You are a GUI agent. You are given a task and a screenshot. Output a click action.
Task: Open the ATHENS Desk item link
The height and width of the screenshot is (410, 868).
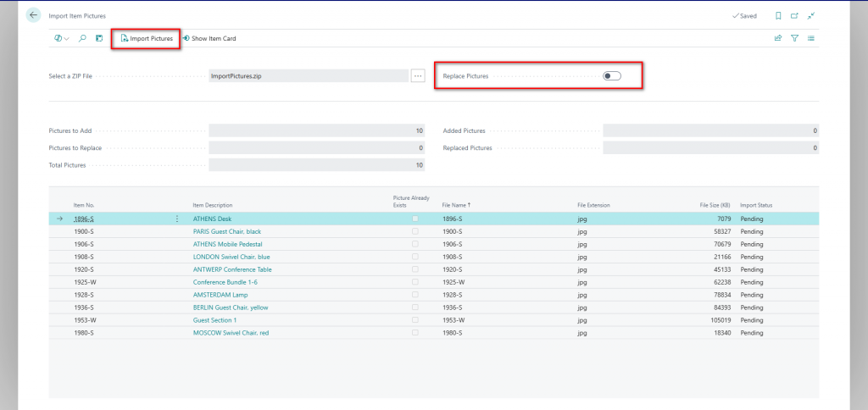[212, 219]
